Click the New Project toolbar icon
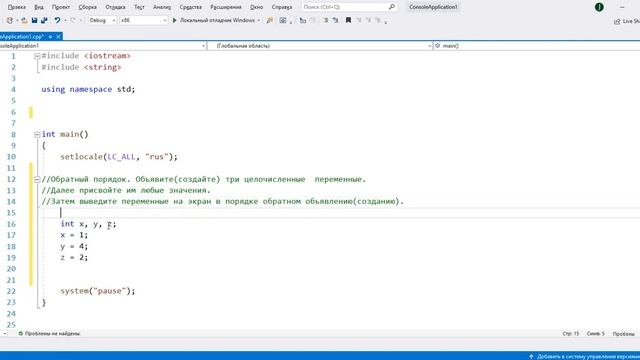This screenshot has height=360, width=640. [x=10, y=20]
